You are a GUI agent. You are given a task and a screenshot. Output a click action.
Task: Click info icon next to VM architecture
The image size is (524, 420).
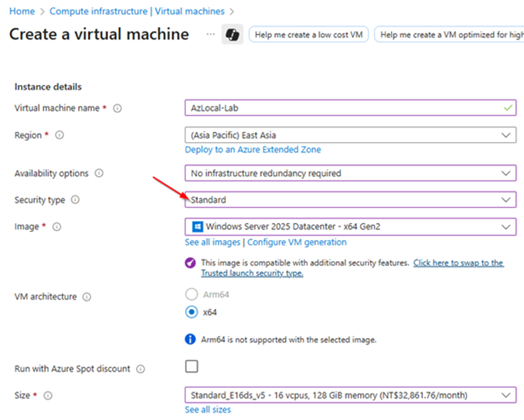(87, 296)
